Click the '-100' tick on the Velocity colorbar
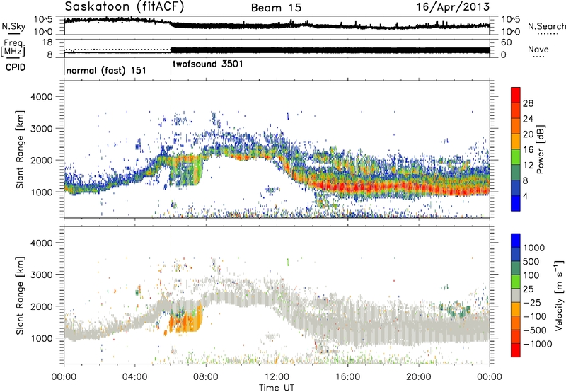566x392 pixels. coord(535,316)
